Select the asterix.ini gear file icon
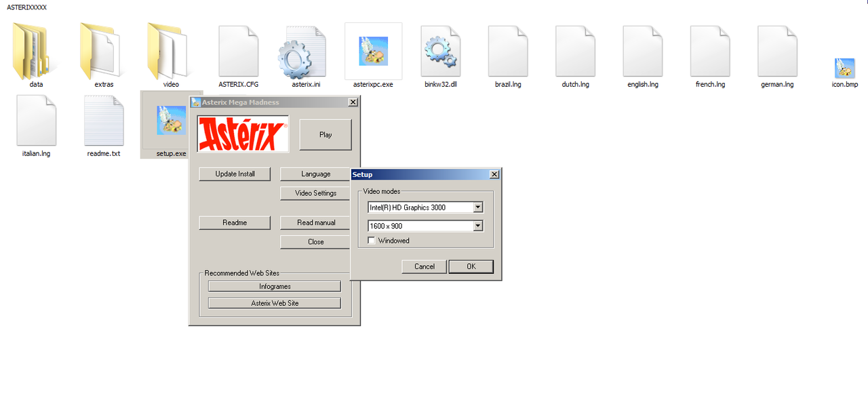Screen dimensions: 868x411 coord(302,52)
